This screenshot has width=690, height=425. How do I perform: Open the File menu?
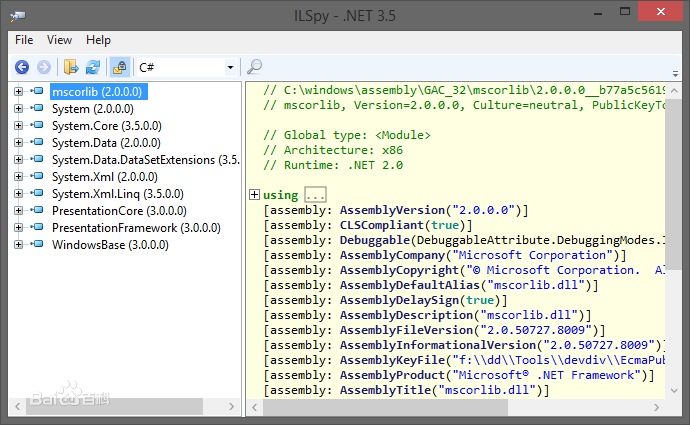(x=24, y=40)
